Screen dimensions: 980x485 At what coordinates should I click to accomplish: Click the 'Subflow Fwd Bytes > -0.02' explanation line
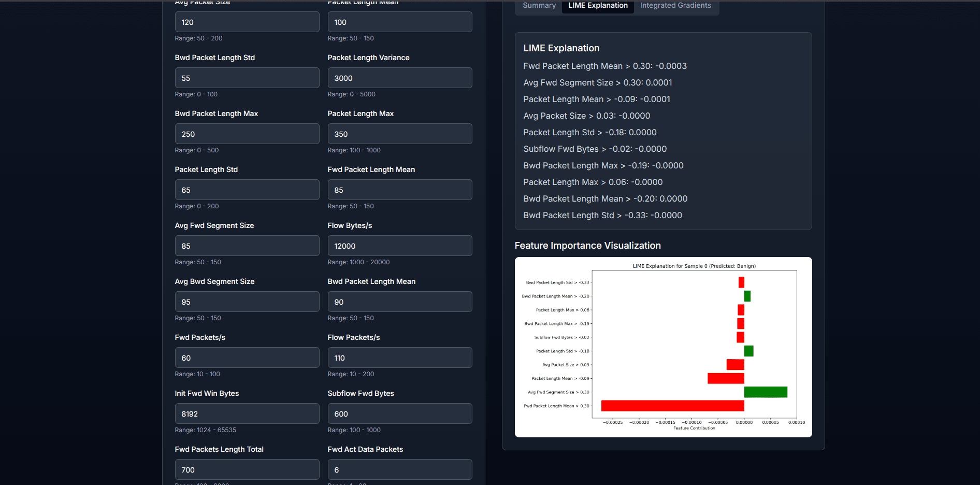[x=595, y=149]
